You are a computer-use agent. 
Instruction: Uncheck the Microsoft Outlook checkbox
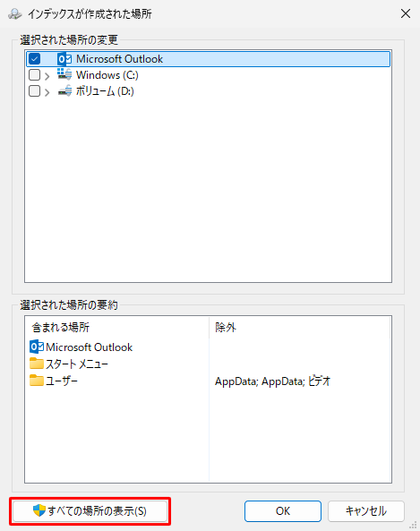(35, 59)
